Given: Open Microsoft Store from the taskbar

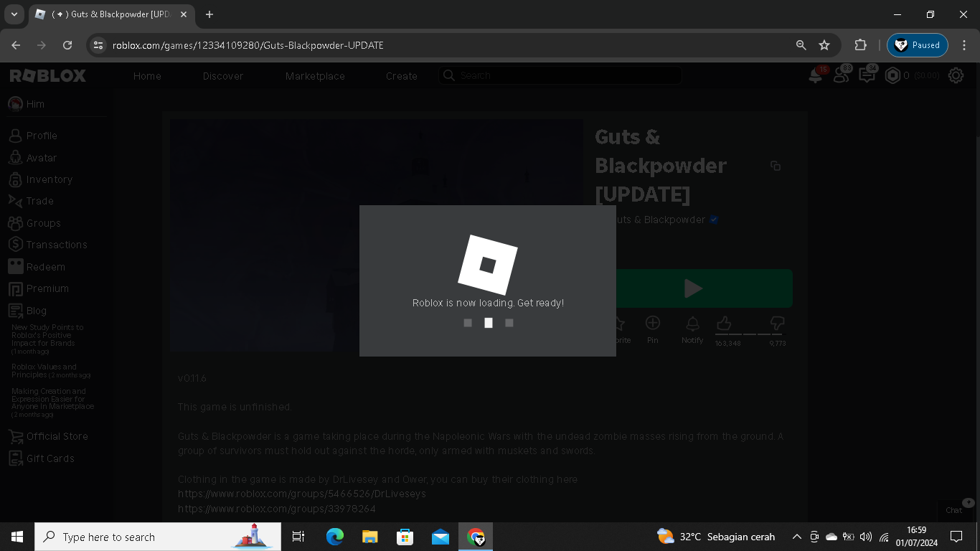Looking at the screenshot, I should point(405,537).
